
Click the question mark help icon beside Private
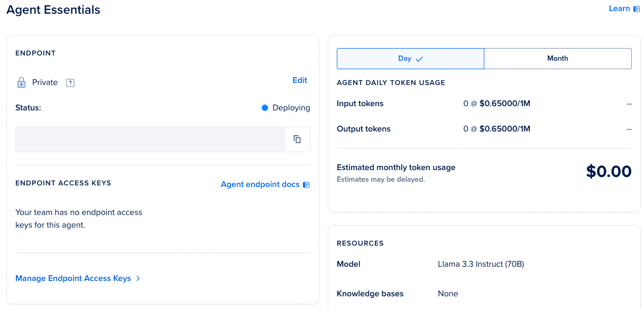pyautogui.click(x=70, y=83)
